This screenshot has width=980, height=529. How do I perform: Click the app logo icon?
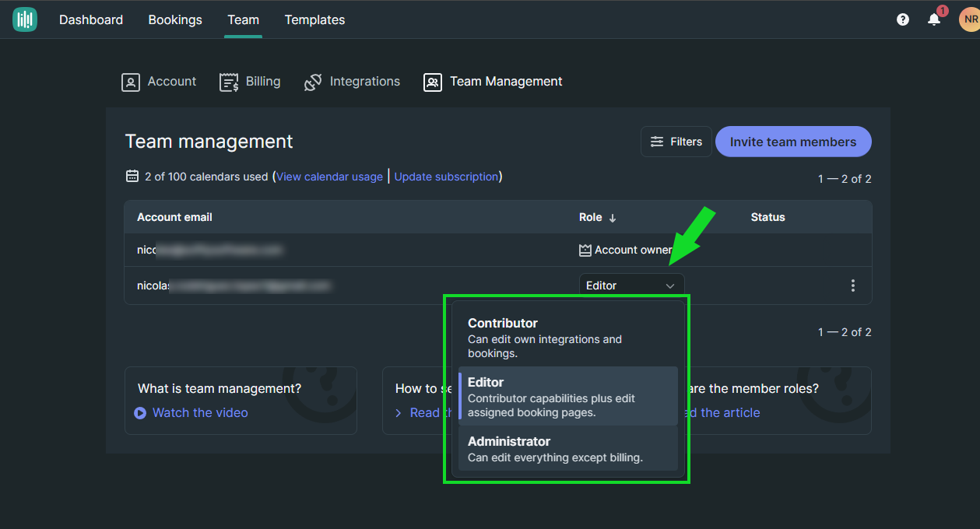tap(25, 19)
